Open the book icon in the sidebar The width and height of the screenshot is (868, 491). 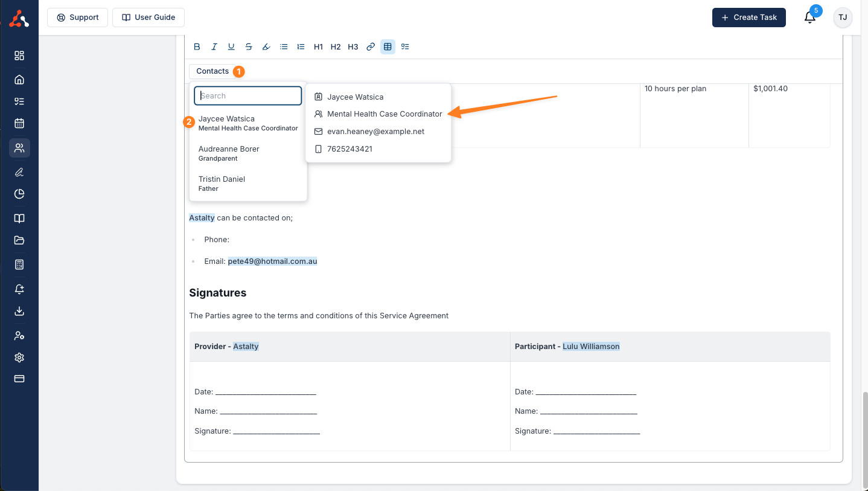coord(19,219)
